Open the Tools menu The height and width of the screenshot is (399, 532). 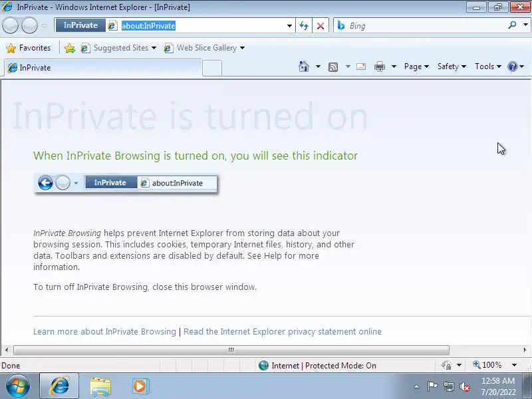pos(488,66)
